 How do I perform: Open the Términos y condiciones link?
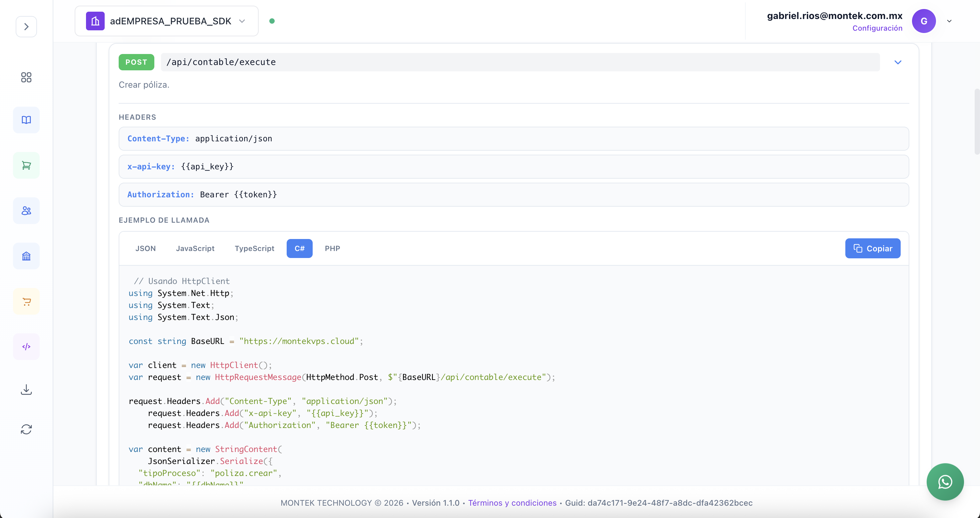click(512, 503)
